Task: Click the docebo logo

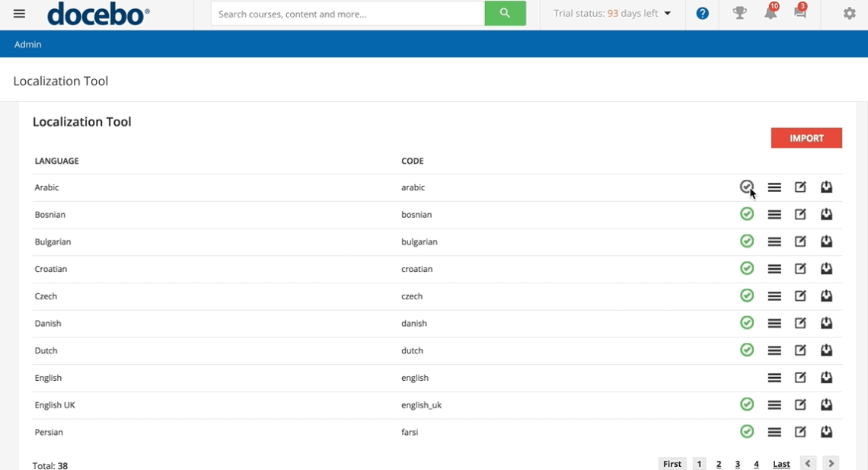Action: [x=97, y=14]
